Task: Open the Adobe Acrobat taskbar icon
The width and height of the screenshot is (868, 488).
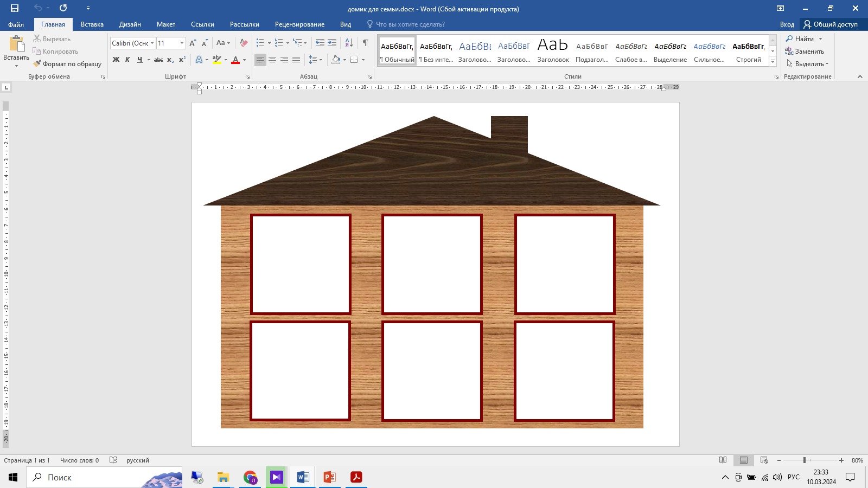Action: pos(356,477)
